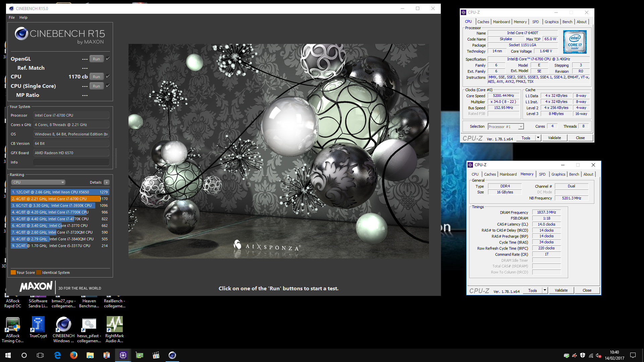This screenshot has height=362, width=644.
Task: Open the Processor #1 selection dropdown
Action: [506, 126]
